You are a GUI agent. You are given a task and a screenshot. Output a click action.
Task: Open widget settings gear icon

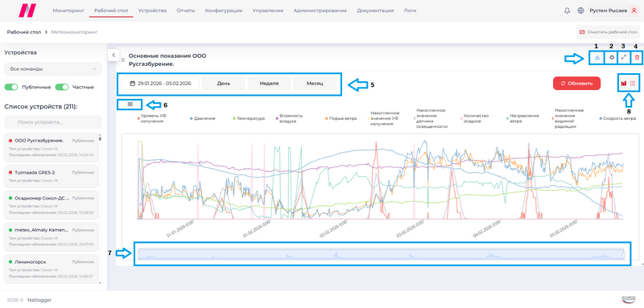612,58
